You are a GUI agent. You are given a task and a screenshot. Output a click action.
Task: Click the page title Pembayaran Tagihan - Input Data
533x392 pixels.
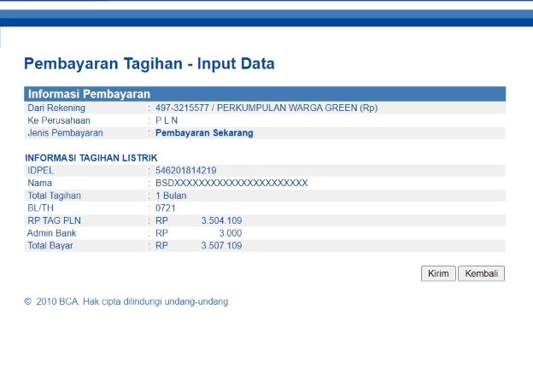point(149,64)
